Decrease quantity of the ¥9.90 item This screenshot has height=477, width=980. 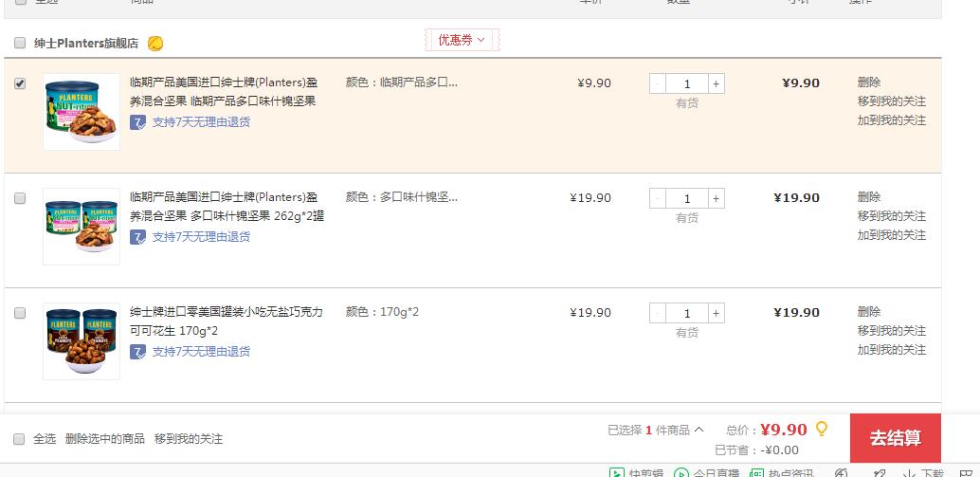click(658, 83)
